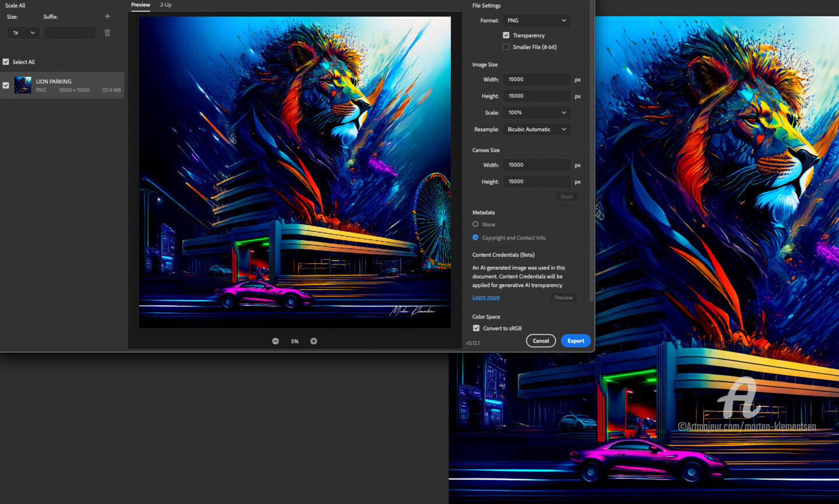Toggle the Select All checkbox
The width and height of the screenshot is (839, 504).
point(6,62)
